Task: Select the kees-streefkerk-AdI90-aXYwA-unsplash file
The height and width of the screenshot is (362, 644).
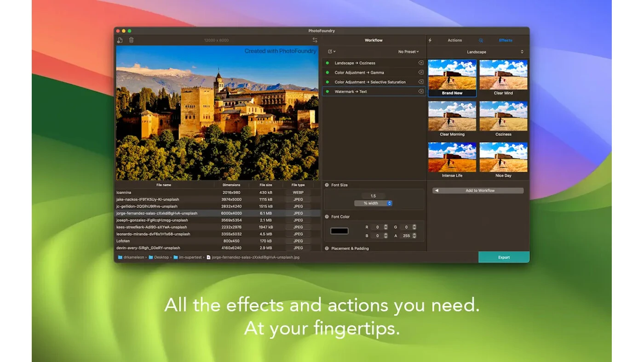Action: pyautogui.click(x=218, y=227)
